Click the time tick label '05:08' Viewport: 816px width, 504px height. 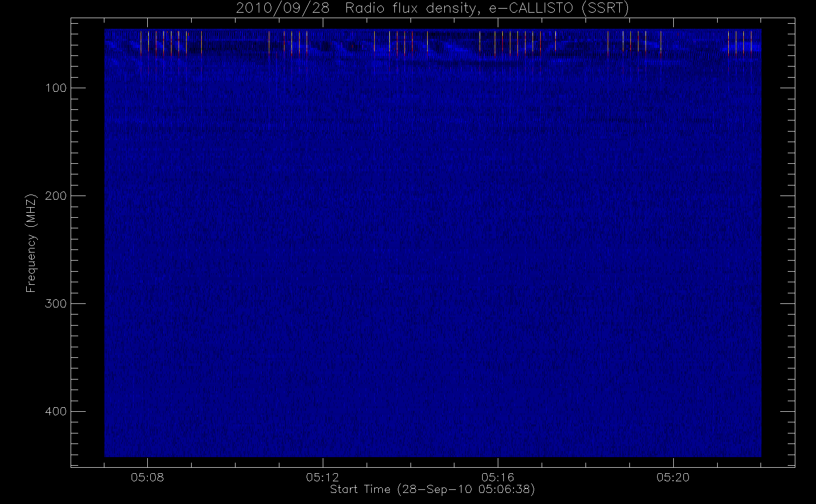pos(147,477)
